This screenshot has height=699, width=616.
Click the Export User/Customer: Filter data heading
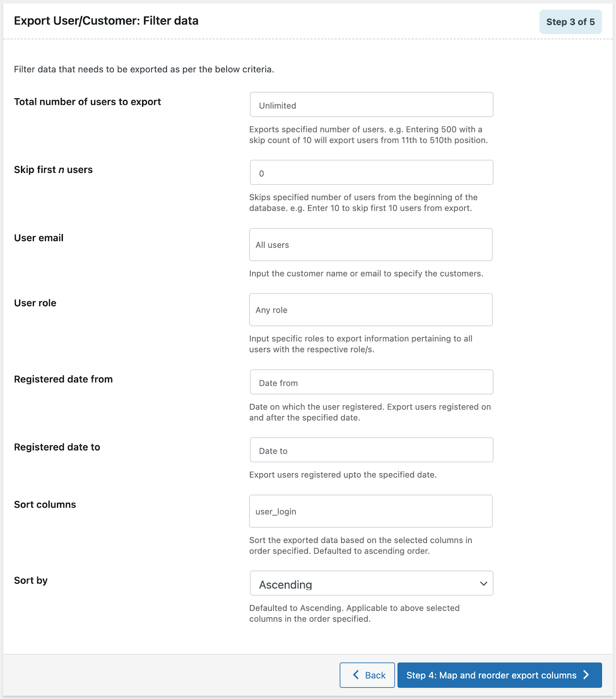pos(106,21)
